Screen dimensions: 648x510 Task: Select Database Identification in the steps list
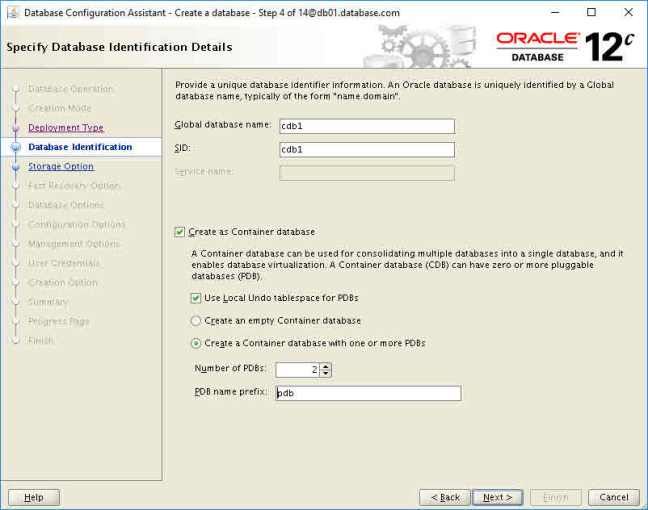(x=80, y=147)
